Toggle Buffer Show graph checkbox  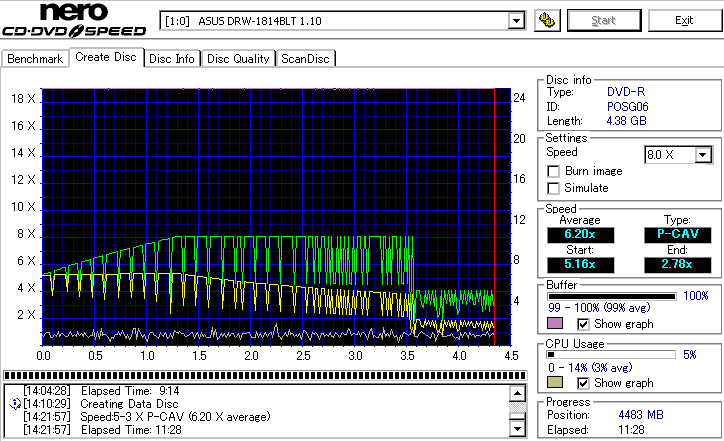click(x=583, y=324)
